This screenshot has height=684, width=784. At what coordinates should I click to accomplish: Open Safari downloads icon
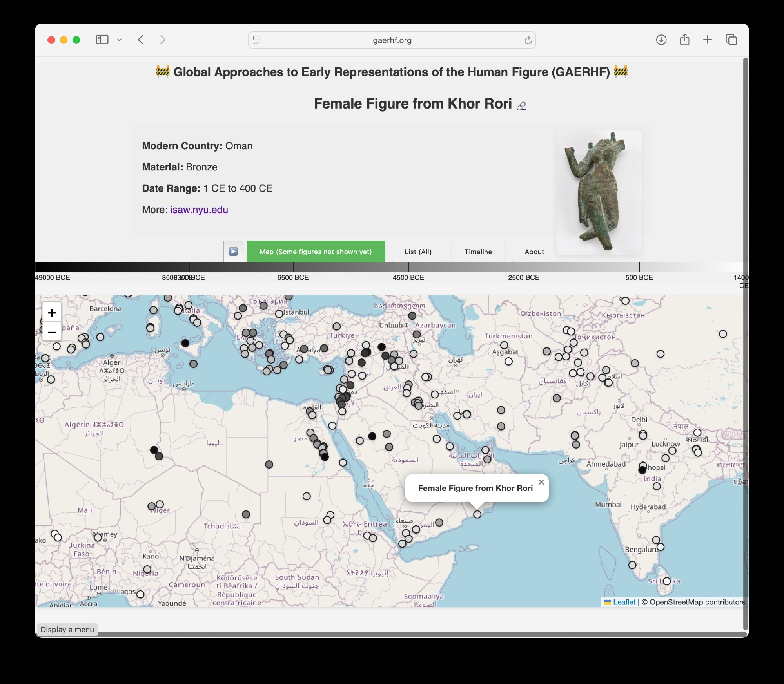[x=661, y=40]
